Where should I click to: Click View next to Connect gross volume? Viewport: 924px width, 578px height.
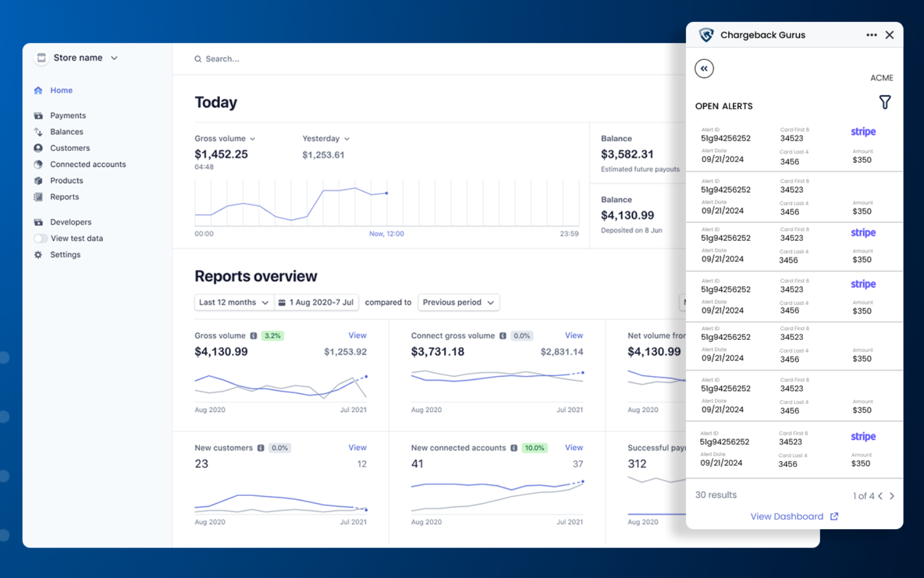[x=573, y=335]
